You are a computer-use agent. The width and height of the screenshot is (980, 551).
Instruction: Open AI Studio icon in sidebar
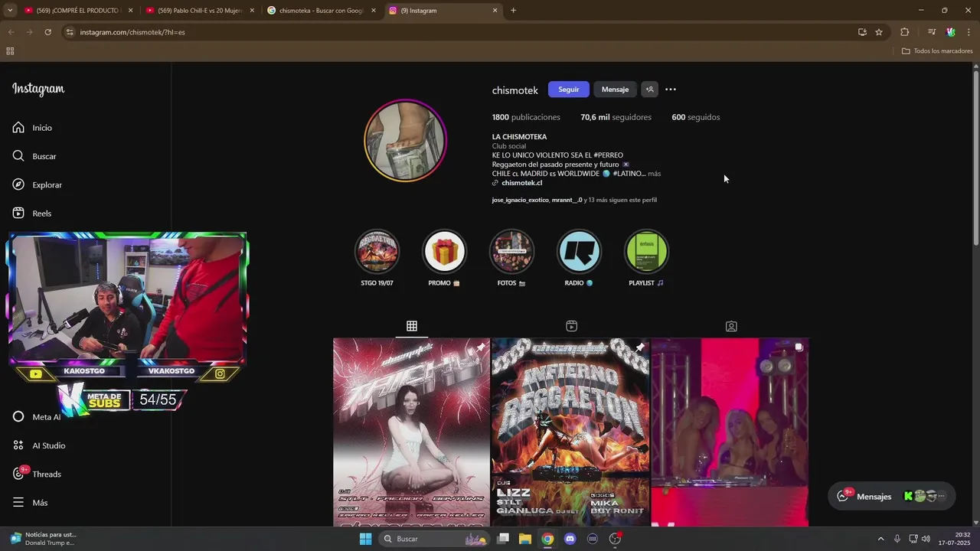pyautogui.click(x=18, y=445)
